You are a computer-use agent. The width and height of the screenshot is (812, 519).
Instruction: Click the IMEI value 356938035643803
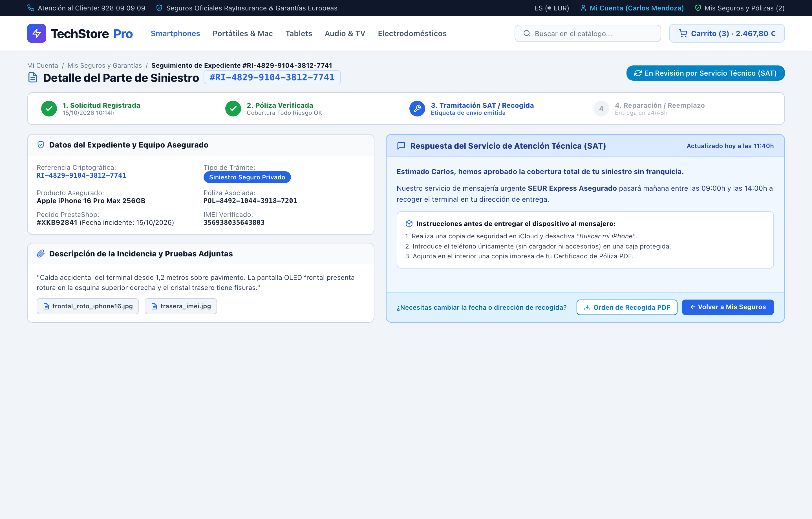(234, 222)
